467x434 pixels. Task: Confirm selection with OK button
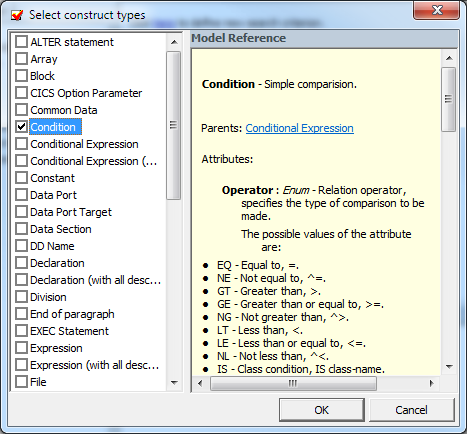[x=321, y=410]
